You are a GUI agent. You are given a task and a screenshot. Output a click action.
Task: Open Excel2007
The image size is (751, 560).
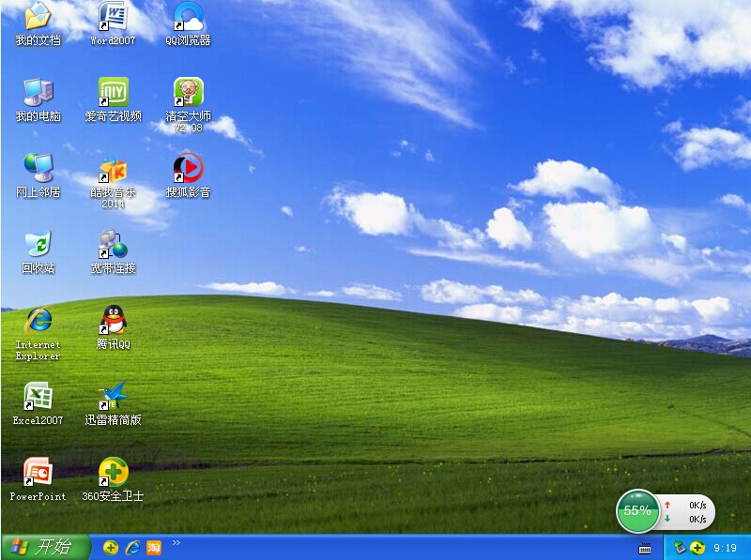(38, 396)
